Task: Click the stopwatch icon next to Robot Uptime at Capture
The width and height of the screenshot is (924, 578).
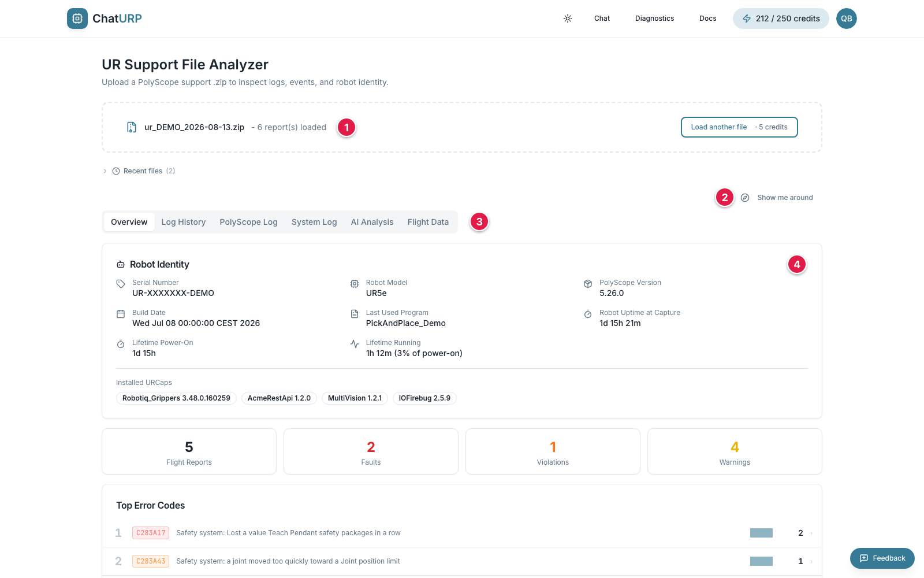Action: pyautogui.click(x=588, y=314)
